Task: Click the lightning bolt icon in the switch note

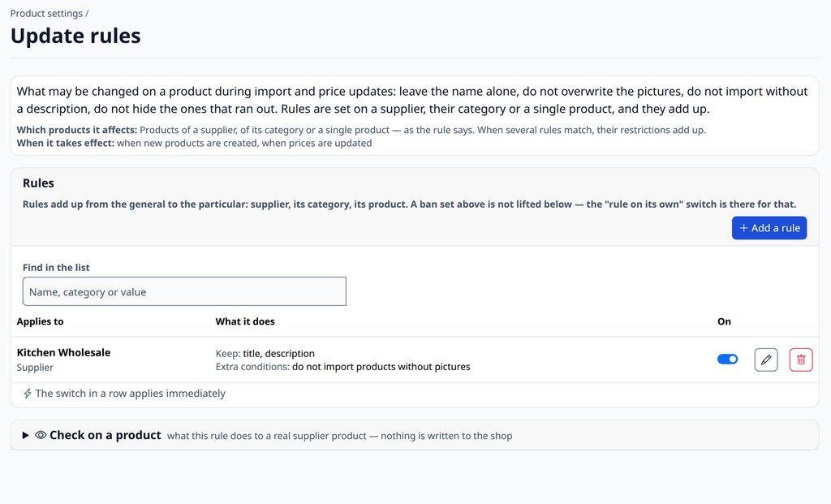Action: pos(28,394)
